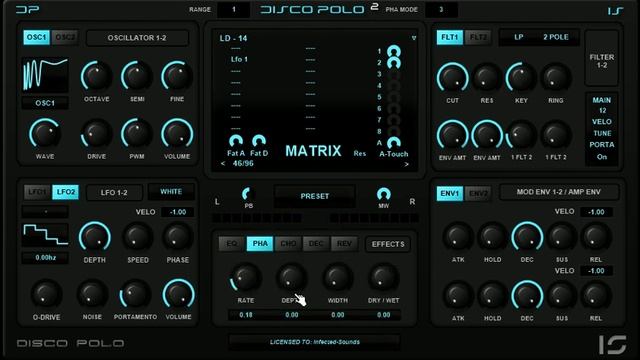Click the filter CUT knob
640x360 pixels.
(452, 78)
